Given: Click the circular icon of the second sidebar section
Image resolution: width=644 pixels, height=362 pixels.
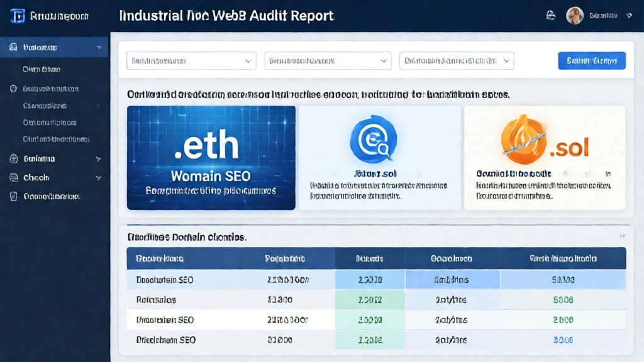Looking at the screenshot, I should (14, 89).
